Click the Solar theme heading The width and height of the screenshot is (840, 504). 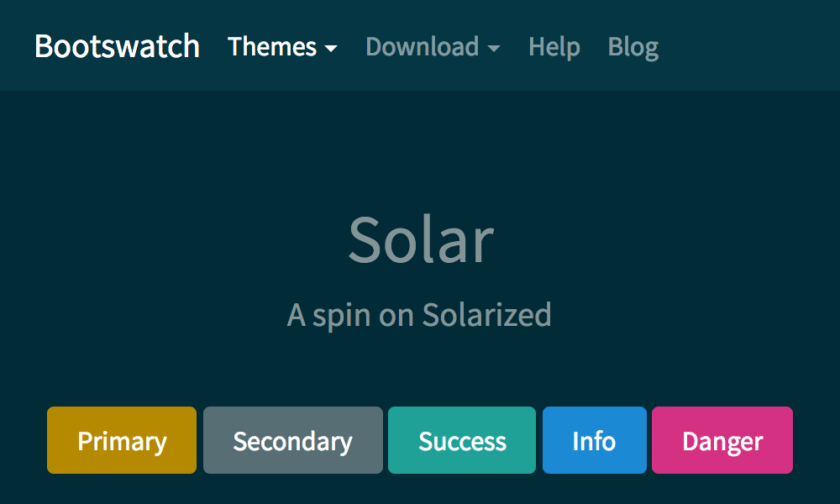coord(421,239)
